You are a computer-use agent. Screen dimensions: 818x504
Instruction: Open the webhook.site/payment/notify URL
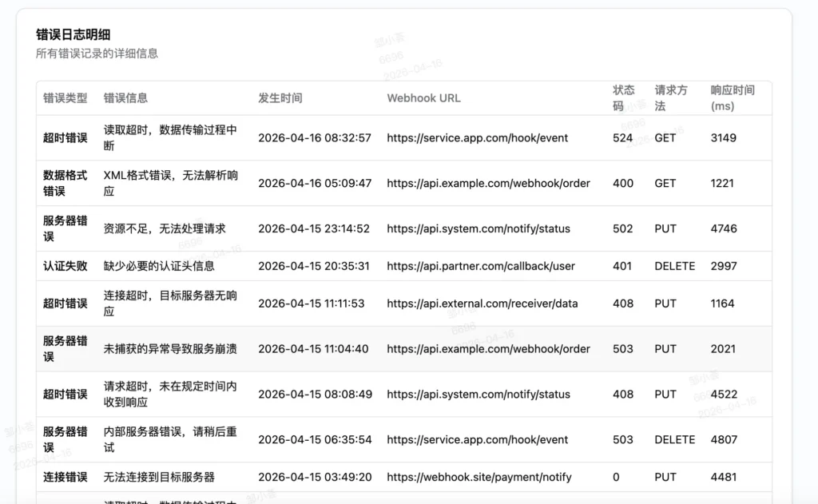[479, 477]
